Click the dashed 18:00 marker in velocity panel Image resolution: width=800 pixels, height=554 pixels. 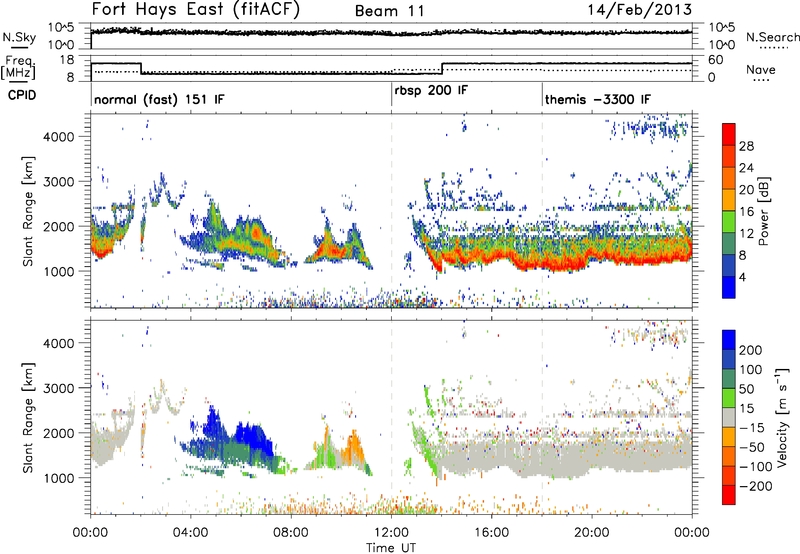(x=542, y=416)
